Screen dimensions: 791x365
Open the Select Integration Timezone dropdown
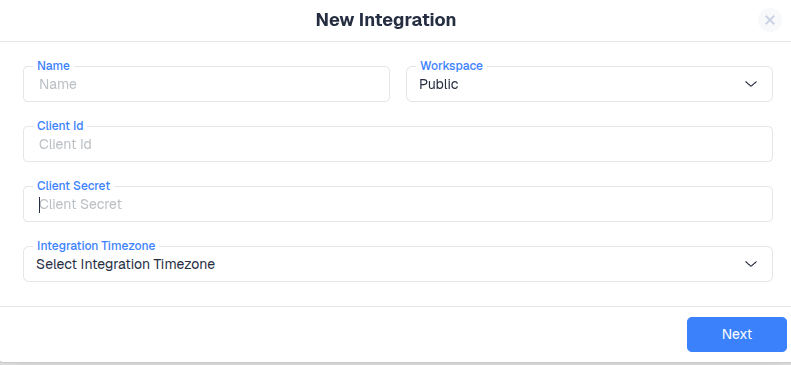coord(398,264)
